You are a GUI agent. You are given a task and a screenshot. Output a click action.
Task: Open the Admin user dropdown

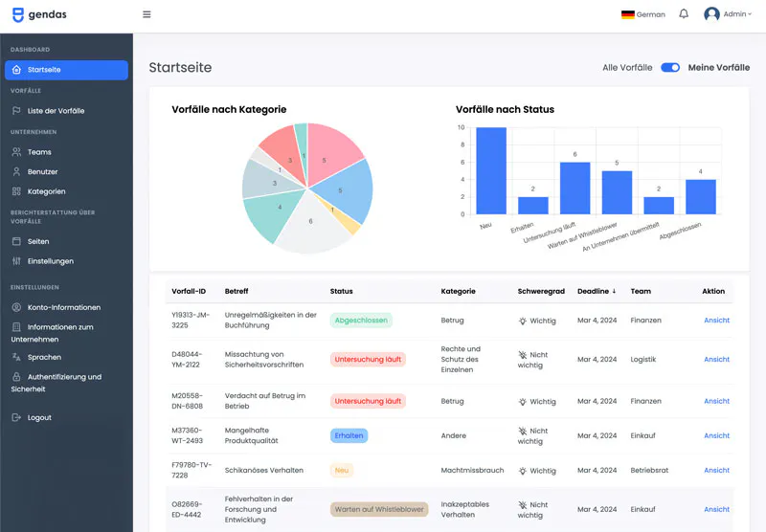728,14
